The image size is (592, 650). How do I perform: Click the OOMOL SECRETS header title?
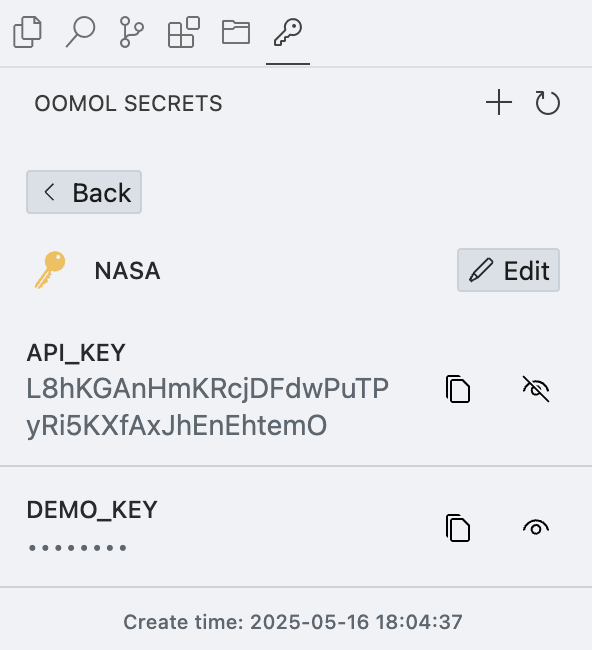click(129, 103)
